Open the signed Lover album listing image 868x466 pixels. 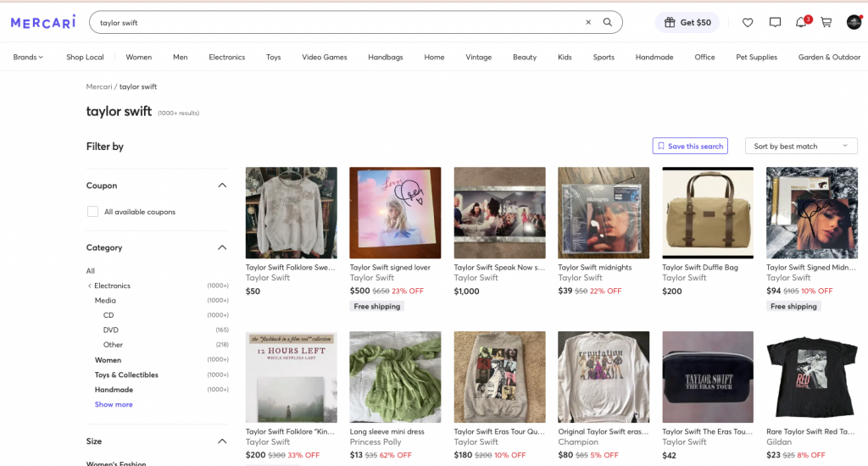(395, 213)
